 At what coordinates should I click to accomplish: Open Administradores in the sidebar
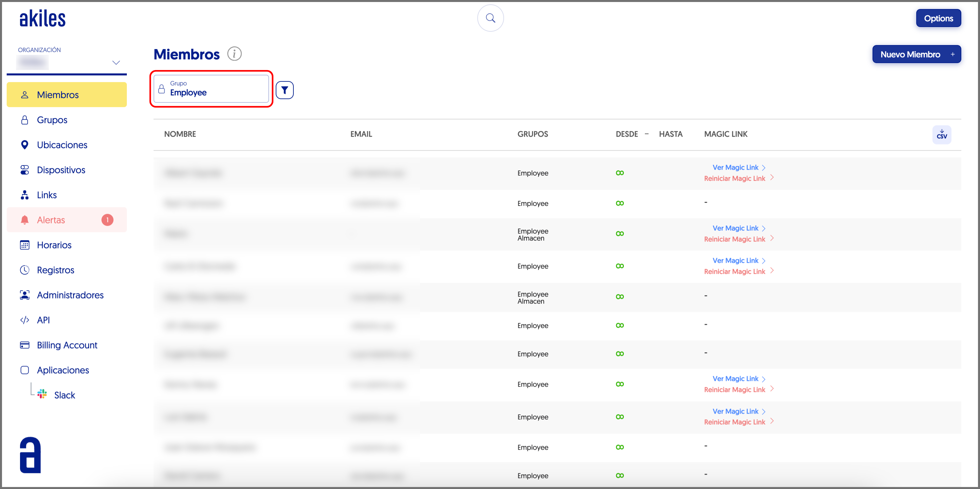tap(70, 295)
